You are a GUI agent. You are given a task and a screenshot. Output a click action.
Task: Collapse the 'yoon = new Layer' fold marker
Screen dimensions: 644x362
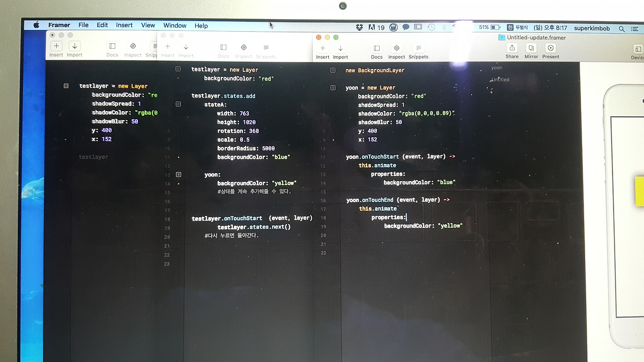tap(333, 87)
